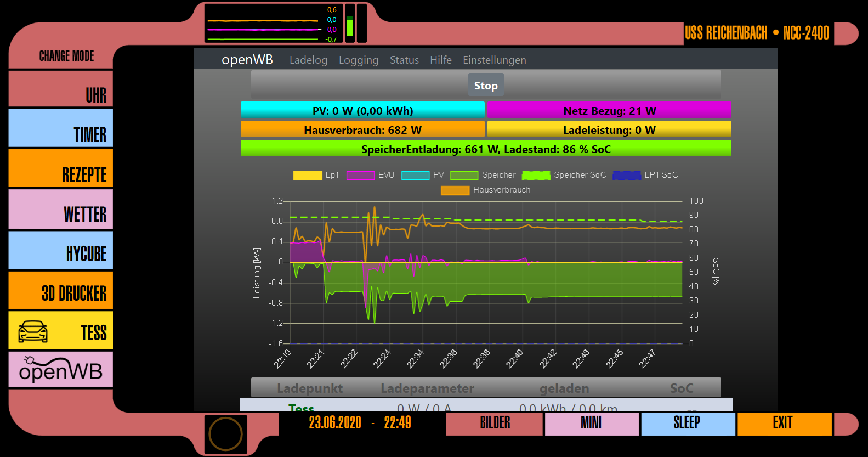Open the HYCUBE panel

[61, 251]
